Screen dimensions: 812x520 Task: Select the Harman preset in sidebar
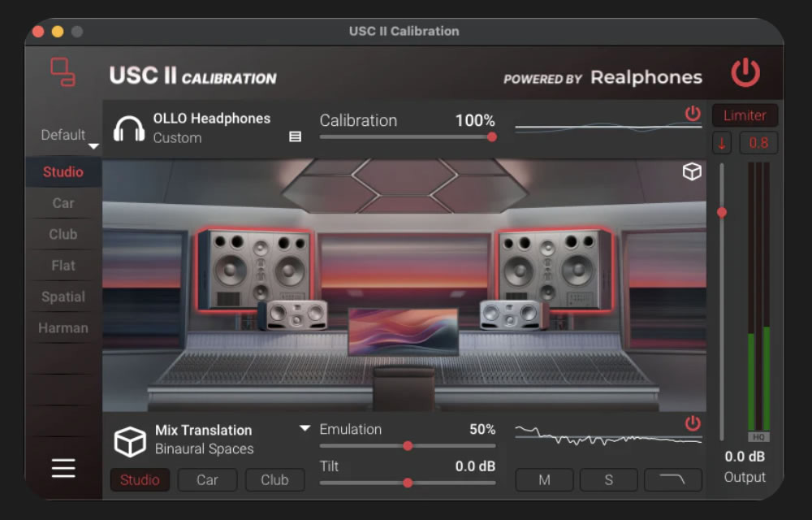point(63,328)
